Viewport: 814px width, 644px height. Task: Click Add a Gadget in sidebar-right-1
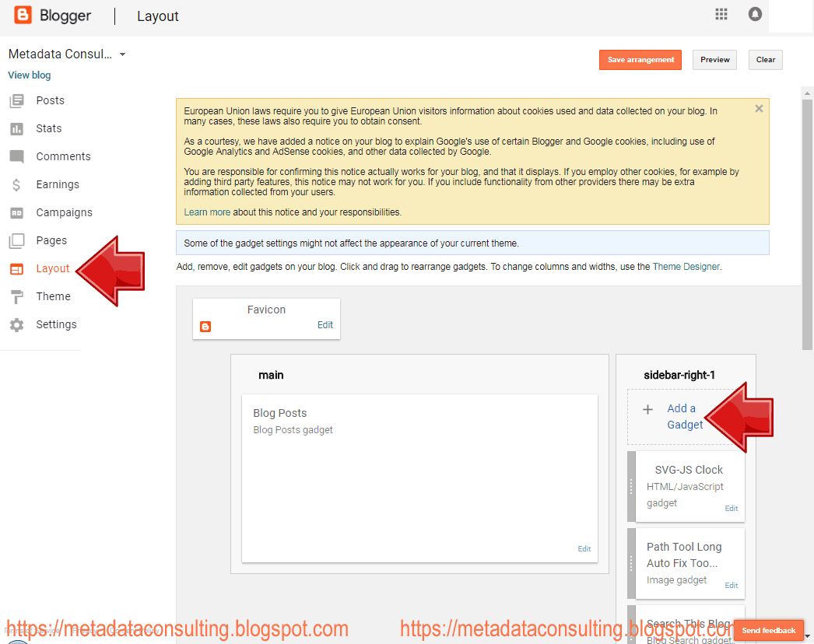click(x=685, y=416)
